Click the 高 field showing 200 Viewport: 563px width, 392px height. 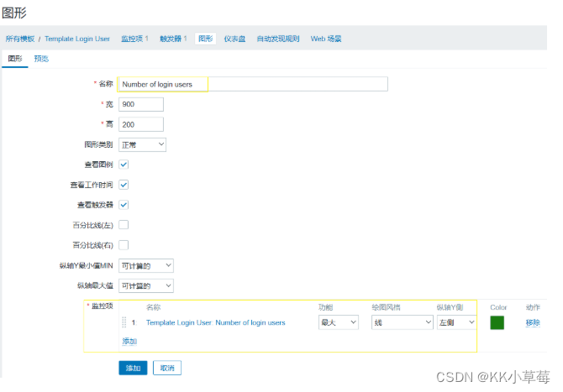[141, 124]
